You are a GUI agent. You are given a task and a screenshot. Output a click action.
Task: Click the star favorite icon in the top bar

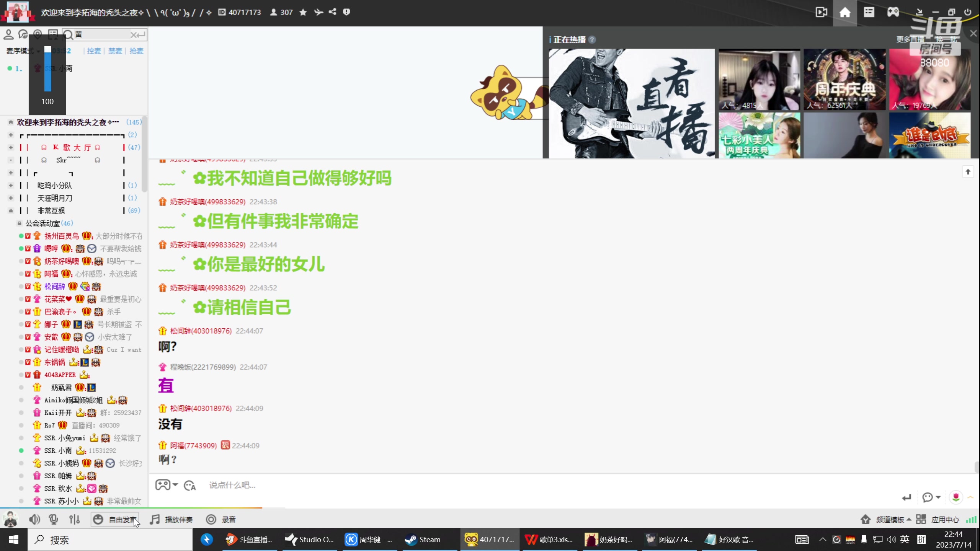tap(303, 12)
